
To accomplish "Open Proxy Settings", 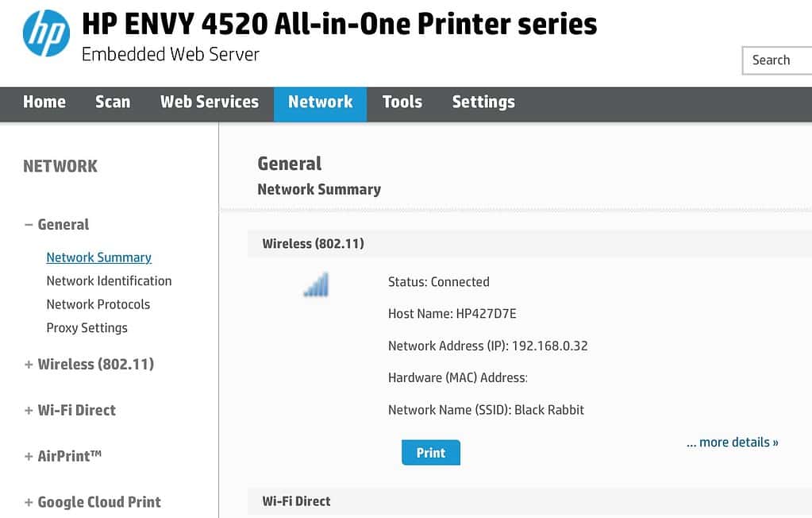I will 87,327.
